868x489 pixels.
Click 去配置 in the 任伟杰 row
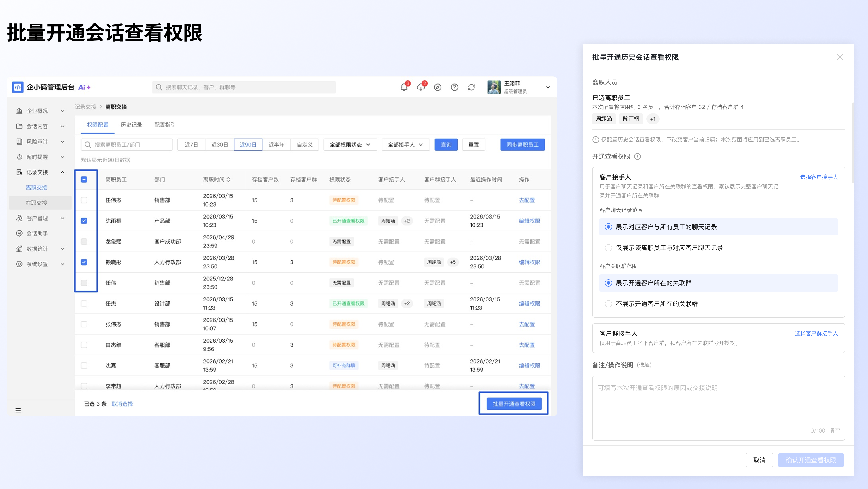[527, 200]
